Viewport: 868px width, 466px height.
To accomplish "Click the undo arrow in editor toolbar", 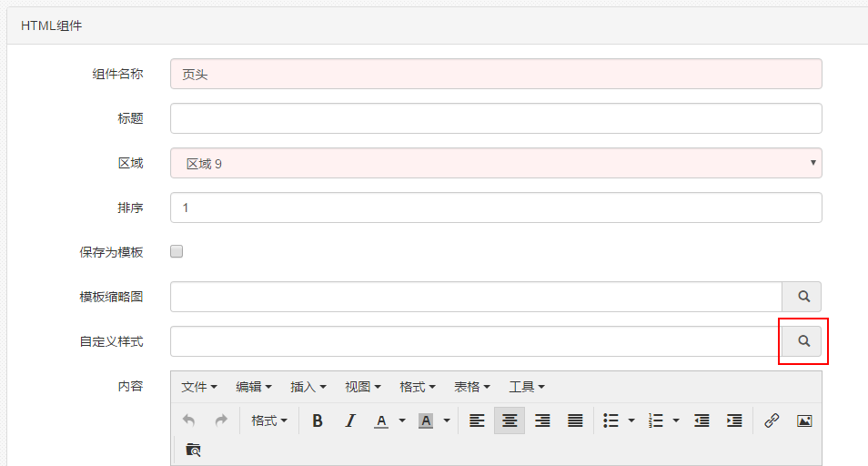I will (188, 420).
